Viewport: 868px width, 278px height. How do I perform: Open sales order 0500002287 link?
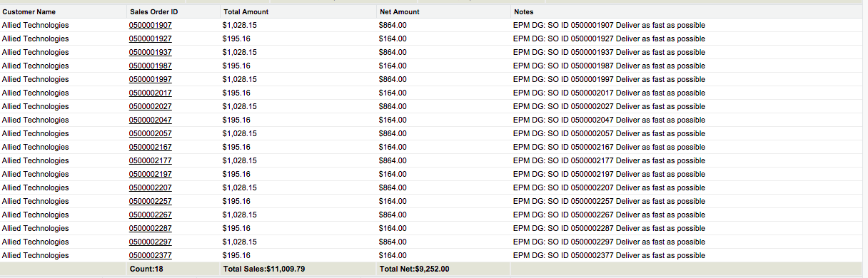point(150,228)
